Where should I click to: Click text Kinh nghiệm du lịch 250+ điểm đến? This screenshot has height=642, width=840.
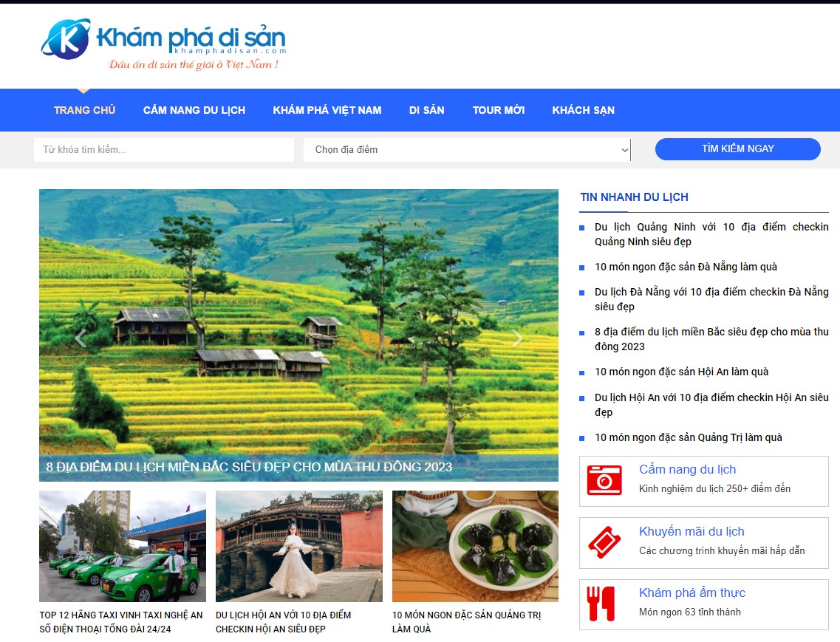coord(714,489)
